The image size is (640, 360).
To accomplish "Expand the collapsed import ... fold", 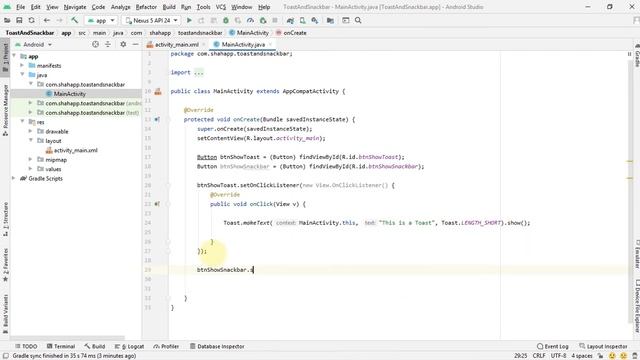I will pyautogui.click(x=199, y=73).
